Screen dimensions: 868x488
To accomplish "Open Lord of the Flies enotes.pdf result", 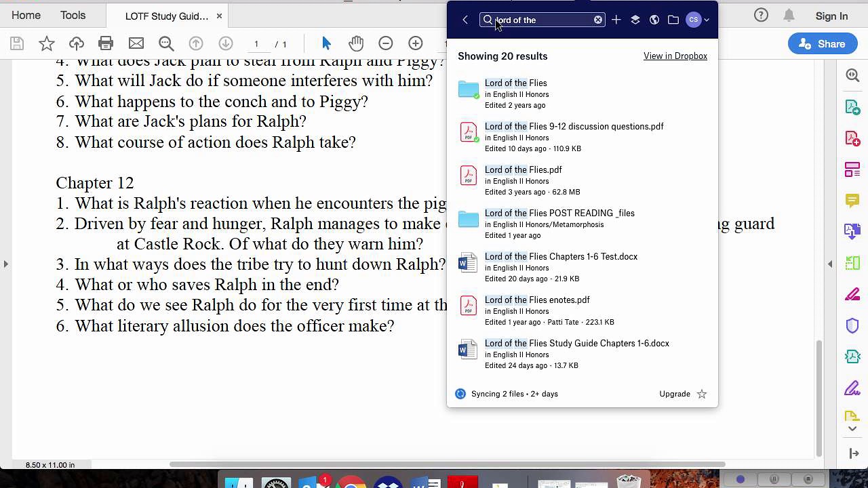I will click(x=582, y=310).
